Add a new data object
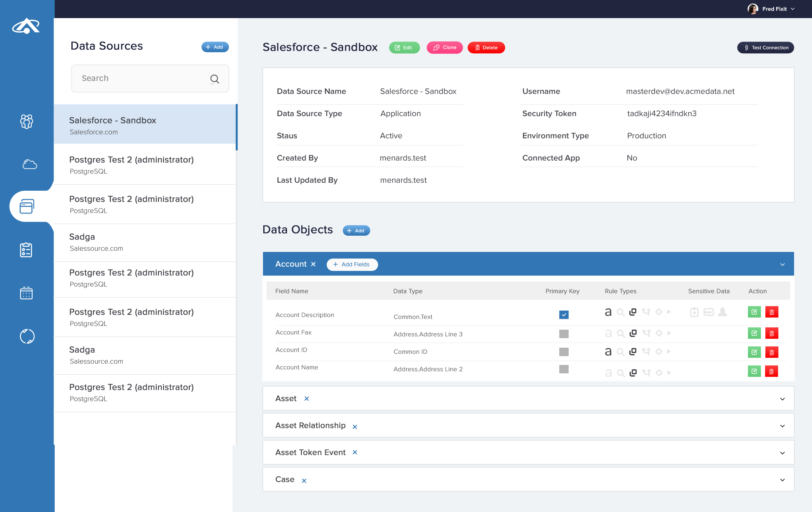812x512 pixels. (x=356, y=231)
